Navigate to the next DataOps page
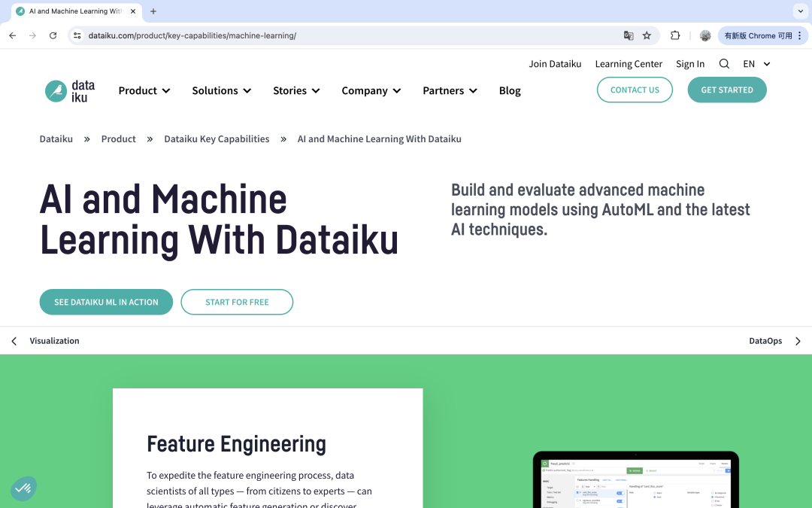812x508 pixels. 774,341
